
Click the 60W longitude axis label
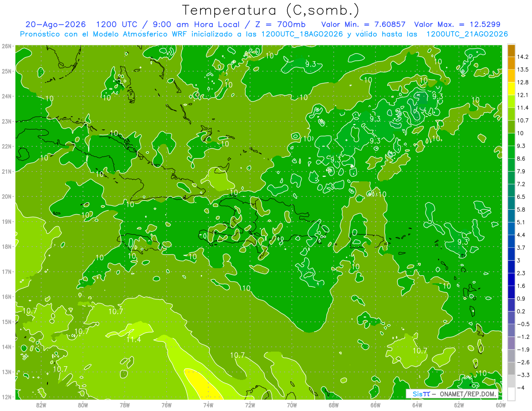tap(501, 405)
